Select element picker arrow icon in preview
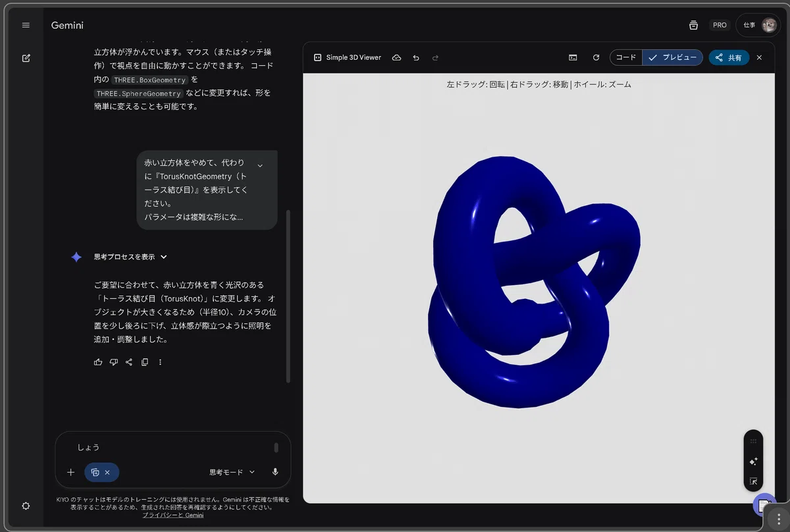This screenshot has height=532, width=790. pyautogui.click(x=754, y=481)
